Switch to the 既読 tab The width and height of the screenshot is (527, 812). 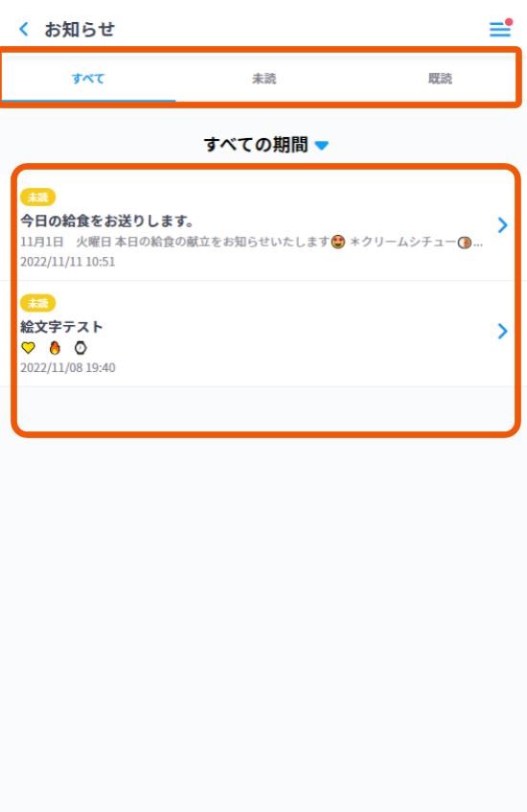tap(440, 79)
